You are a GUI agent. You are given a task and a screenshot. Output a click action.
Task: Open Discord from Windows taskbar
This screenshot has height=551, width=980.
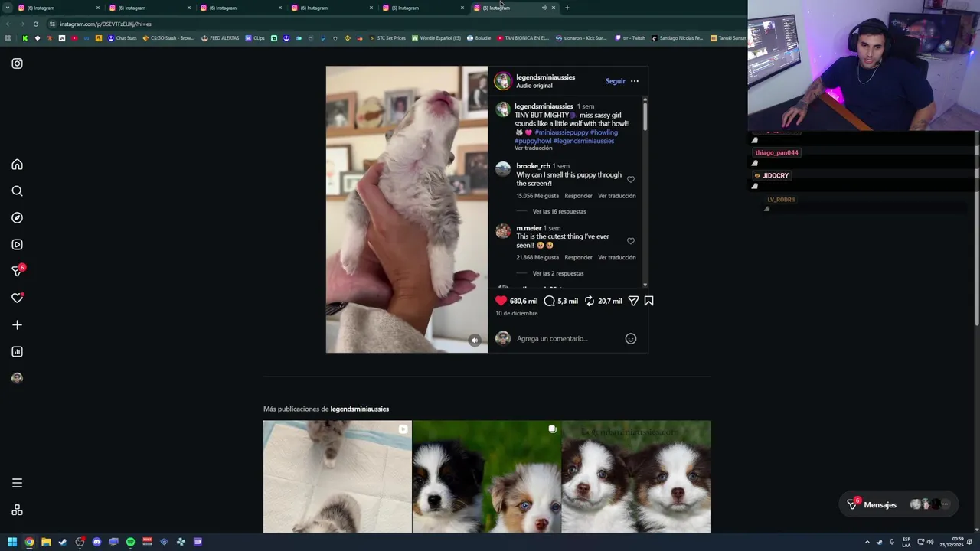pyautogui.click(x=96, y=542)
